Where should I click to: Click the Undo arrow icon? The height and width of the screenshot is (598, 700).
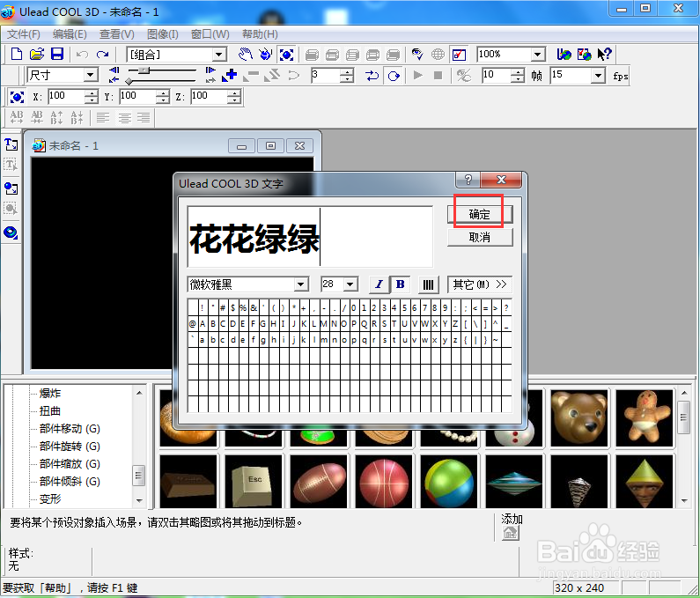click(x=82, y=55)
